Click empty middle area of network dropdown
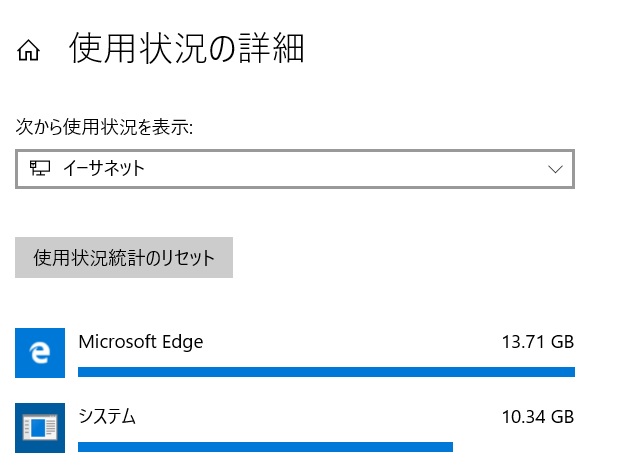 point(346,169)
